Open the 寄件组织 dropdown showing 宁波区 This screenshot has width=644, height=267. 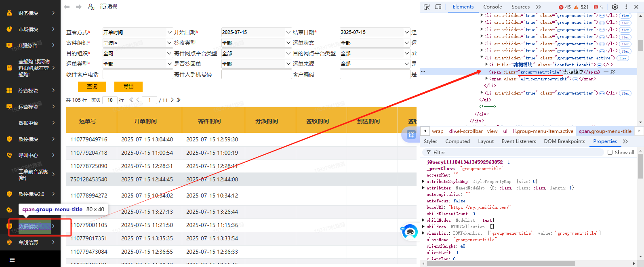(137, 43)
